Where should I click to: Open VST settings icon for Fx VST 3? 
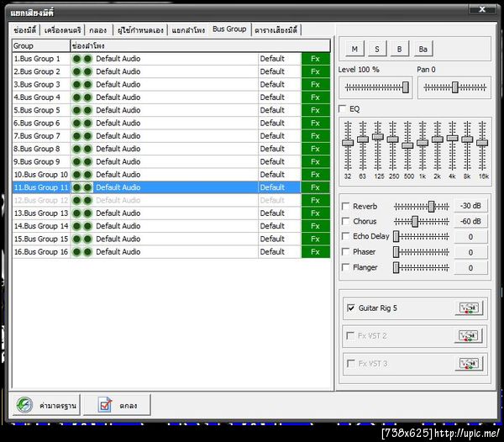tap(469, 364)
